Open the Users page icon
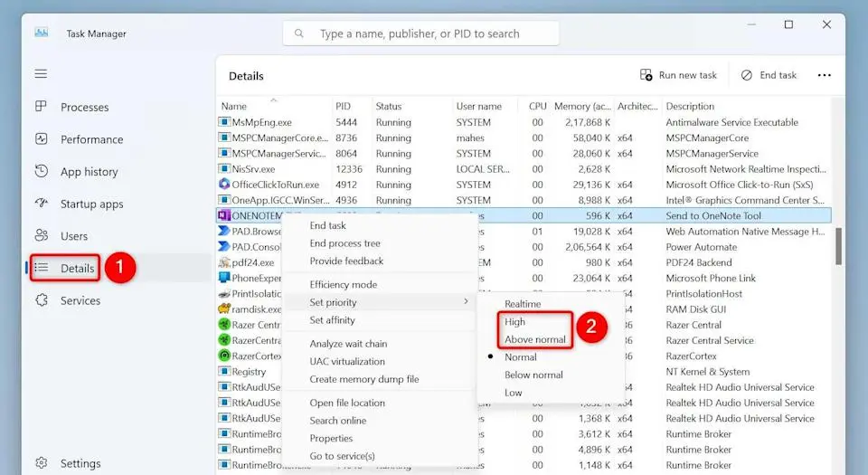 [41, 235]
